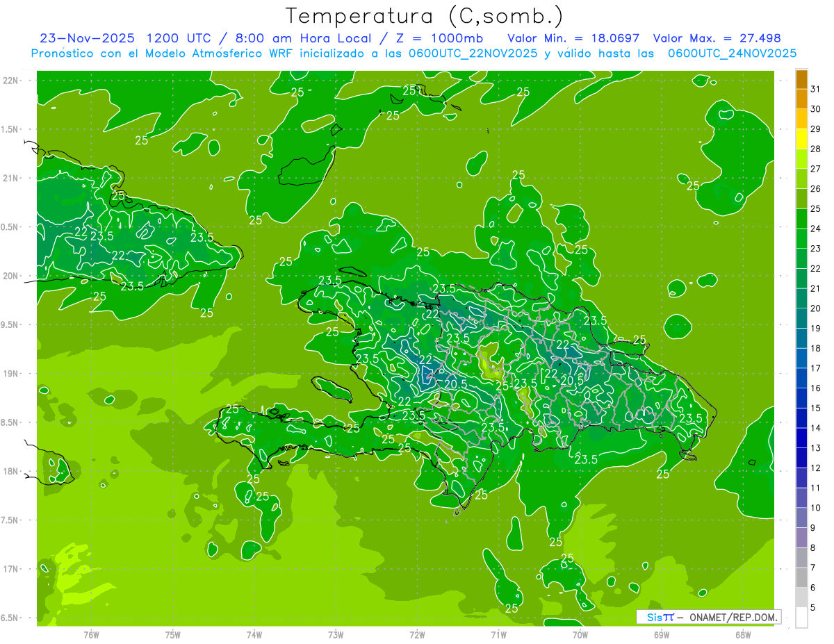Click the '18N' latitude axis label

pos(10,471)
